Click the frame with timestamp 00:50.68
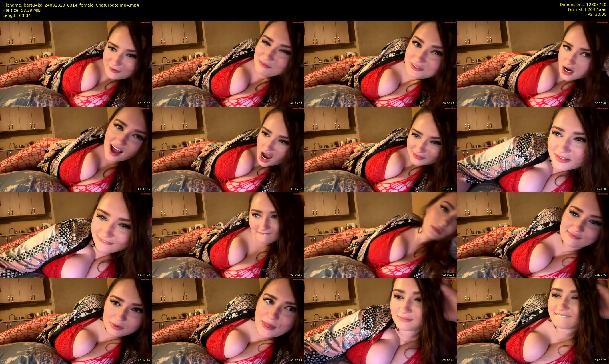This screenshot has height=364, width=609. click(x=533, y=63)
